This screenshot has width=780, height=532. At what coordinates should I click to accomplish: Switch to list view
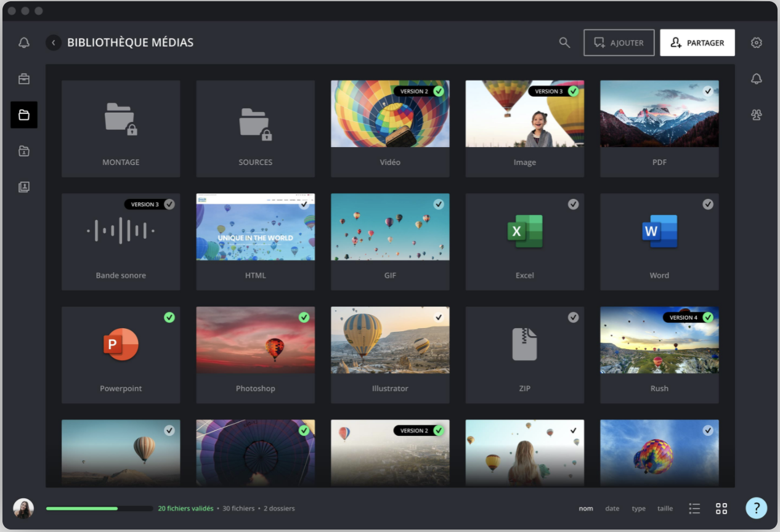pos(694,509)
